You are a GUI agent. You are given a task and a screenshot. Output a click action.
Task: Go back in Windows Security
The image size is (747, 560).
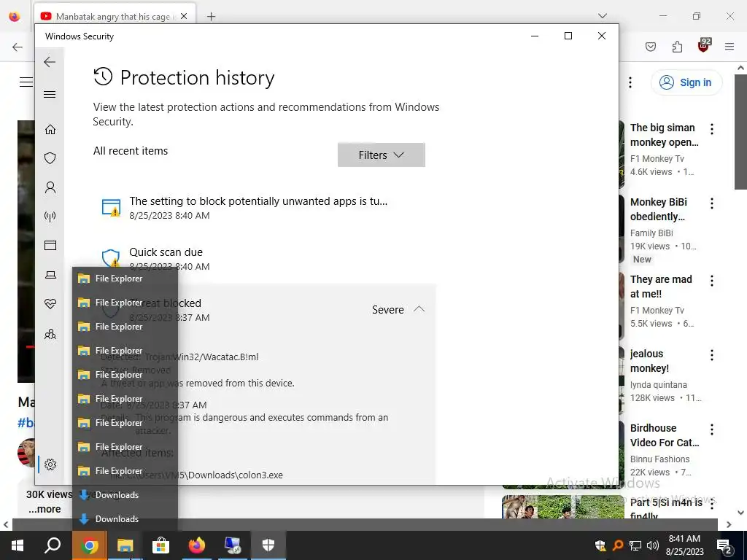tap(50, 62)
